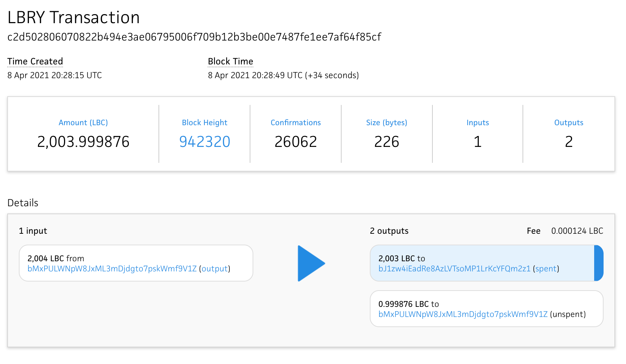Screen dimensions: 626x364
Task: Follow the 'output' link in the input box
Action: (x=215, y=269)
